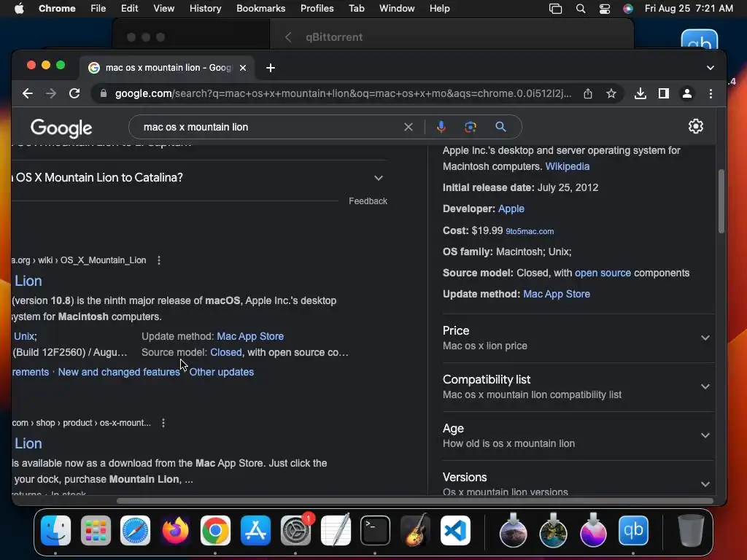Click the vertical page scrollbar
This screenshot has width=747, height=560.
tap(721, 201)
